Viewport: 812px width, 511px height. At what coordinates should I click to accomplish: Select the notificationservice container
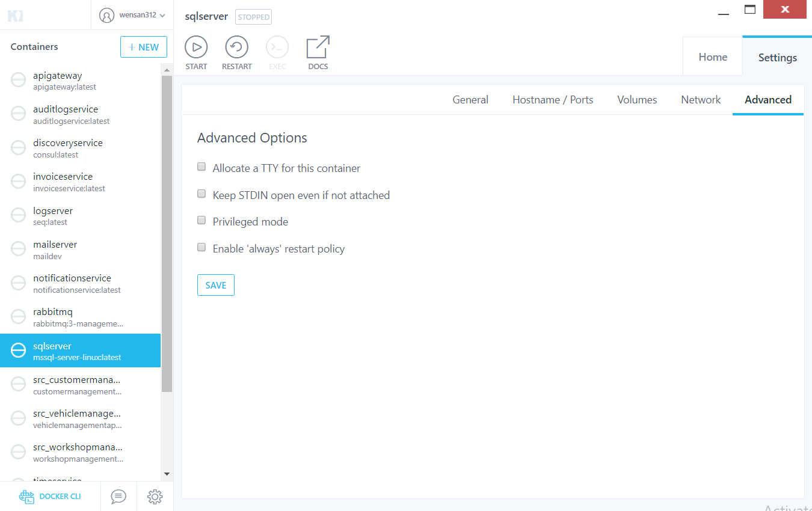tap(81, 283)
